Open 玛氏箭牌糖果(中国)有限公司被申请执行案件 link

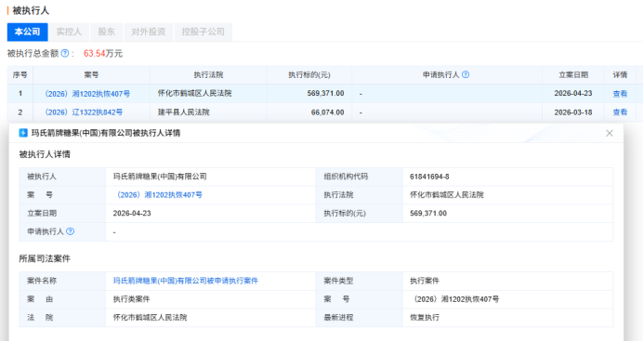tap(186, 281)
